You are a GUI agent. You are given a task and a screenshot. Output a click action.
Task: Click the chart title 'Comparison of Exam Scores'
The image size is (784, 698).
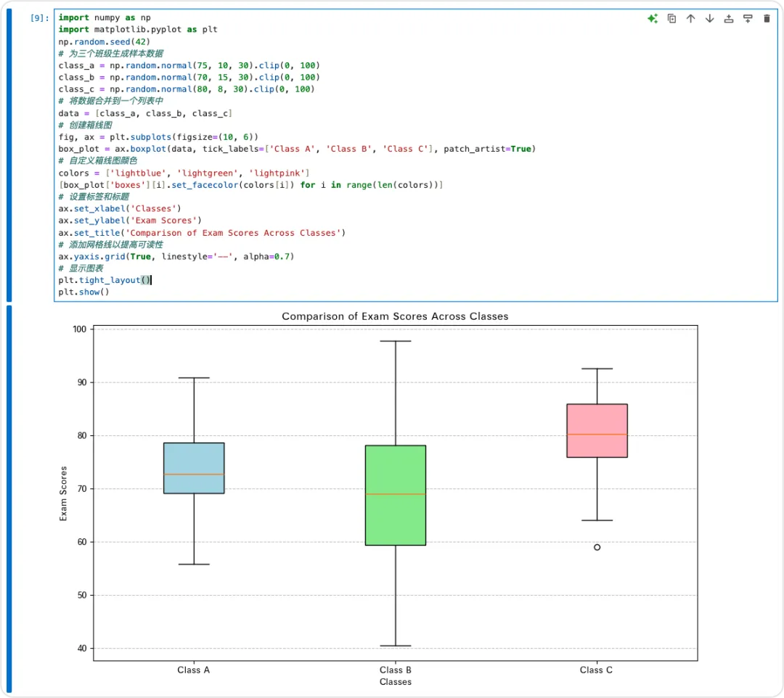(395, 316)
